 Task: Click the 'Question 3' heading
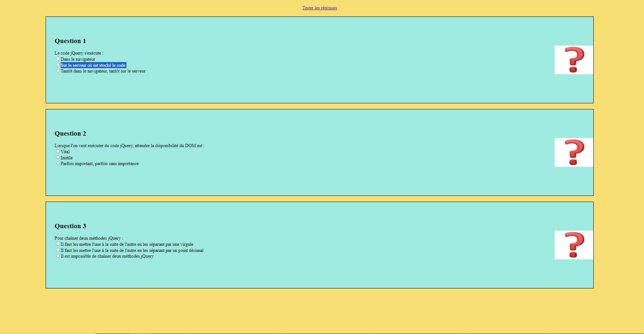click(70, 226)
